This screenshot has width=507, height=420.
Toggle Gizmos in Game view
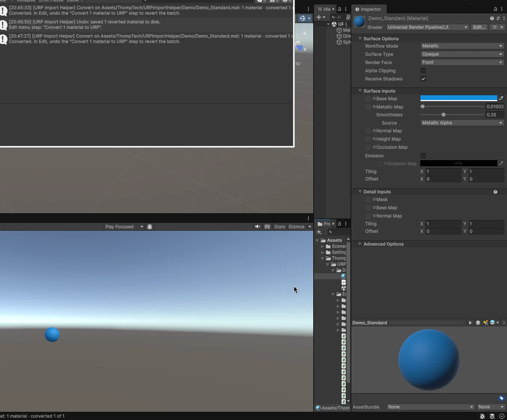tap(296, 227)
